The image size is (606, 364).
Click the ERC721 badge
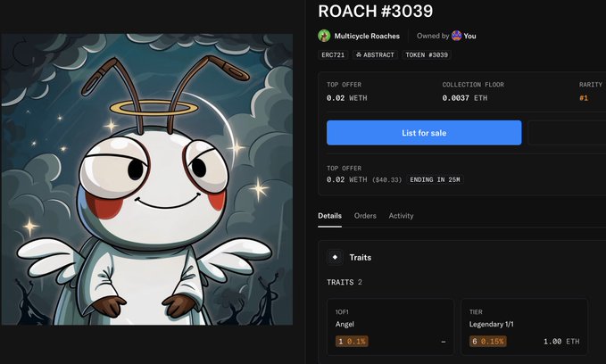[333, 55]
